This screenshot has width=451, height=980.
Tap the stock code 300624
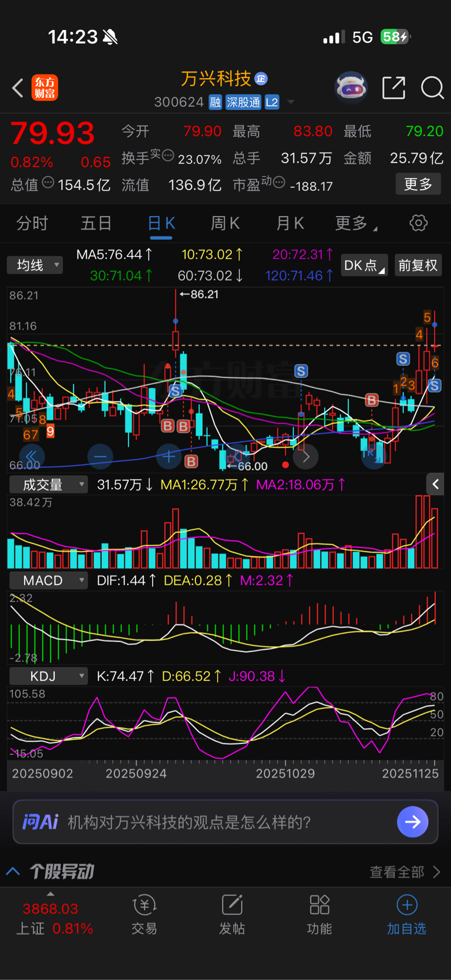click(179, 102)
